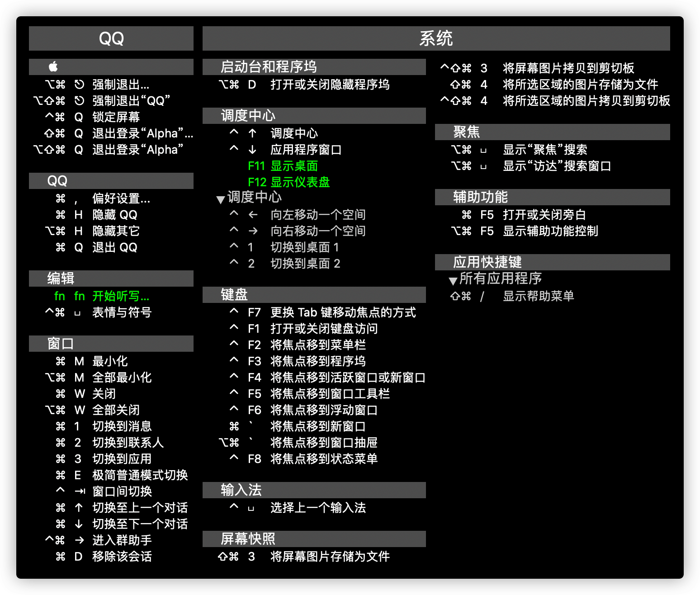Click the green F12 显示仪表盘 entry
700x595 pixels.
point(289,182)
